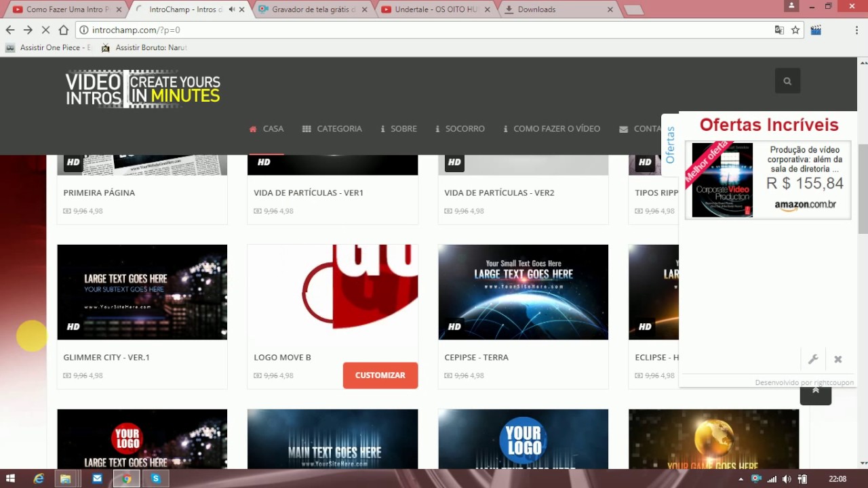Viewport: 868px width, 488px height.
Task: Open File Explorer from the taskbar
Action: coord(65,479)
